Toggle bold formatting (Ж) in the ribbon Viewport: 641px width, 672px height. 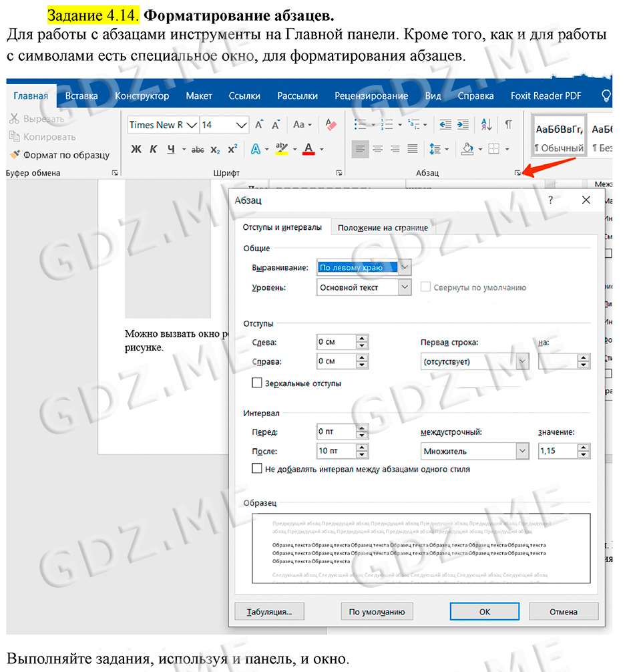point(136,149)
